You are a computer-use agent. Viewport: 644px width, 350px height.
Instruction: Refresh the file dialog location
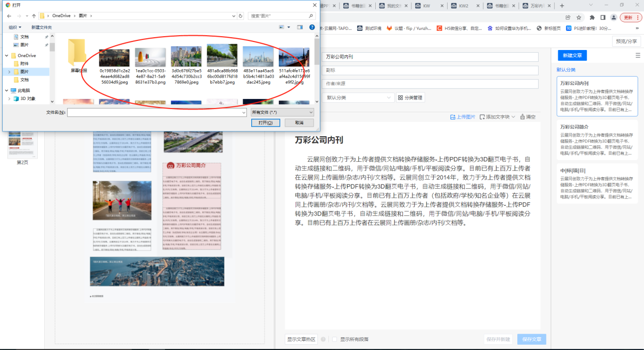point(241,16)
